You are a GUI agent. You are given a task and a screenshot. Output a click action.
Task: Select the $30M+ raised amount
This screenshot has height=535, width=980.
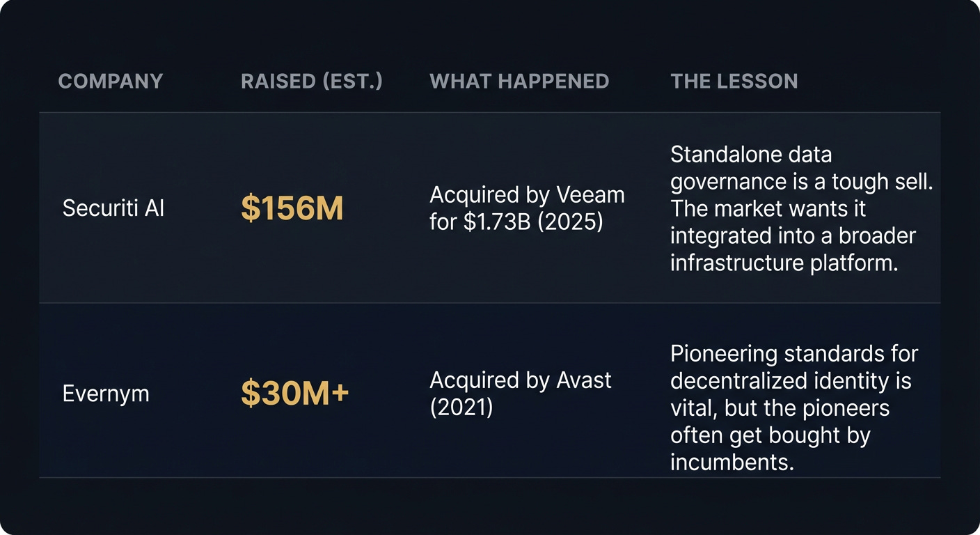pos(295,394)
